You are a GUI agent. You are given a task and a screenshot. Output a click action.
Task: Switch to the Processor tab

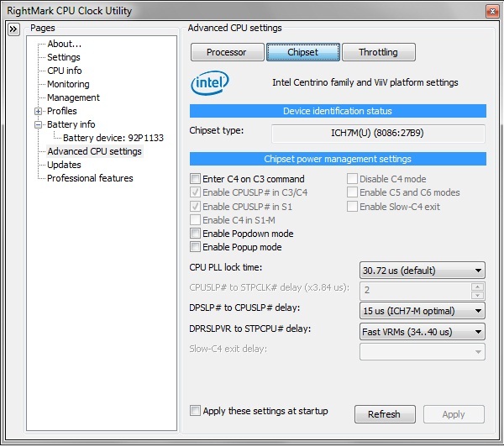tap(228, 52)
